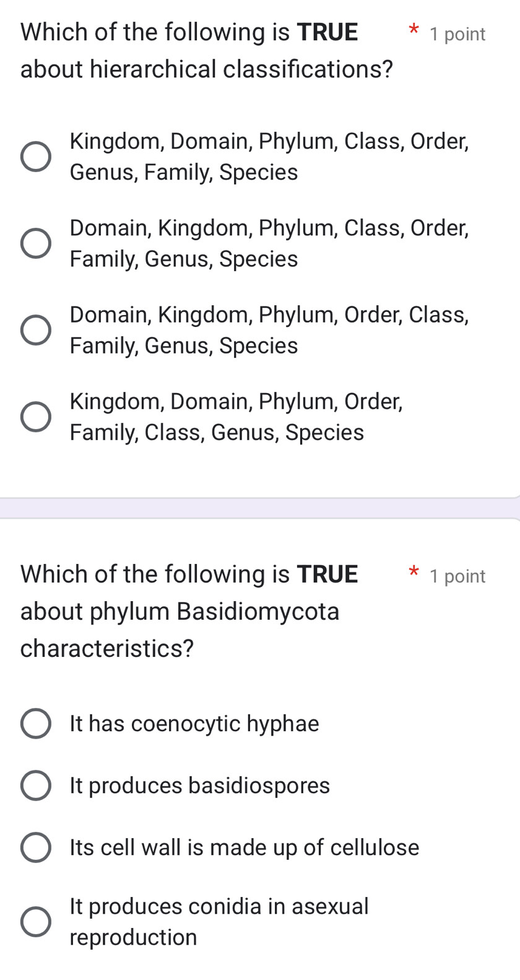Choose Domain, Kingdom, Phylum, Class, Order option
This screenshot has width=520, height=980.
269,243
